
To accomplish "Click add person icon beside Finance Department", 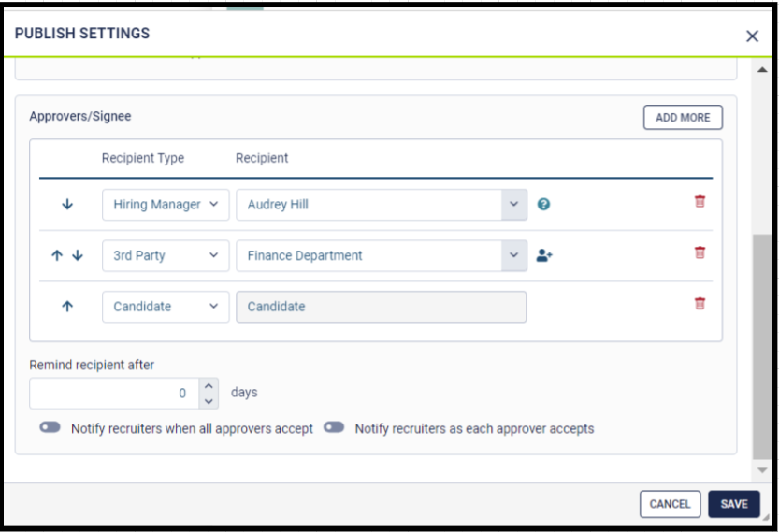I will tap(544, 255).
